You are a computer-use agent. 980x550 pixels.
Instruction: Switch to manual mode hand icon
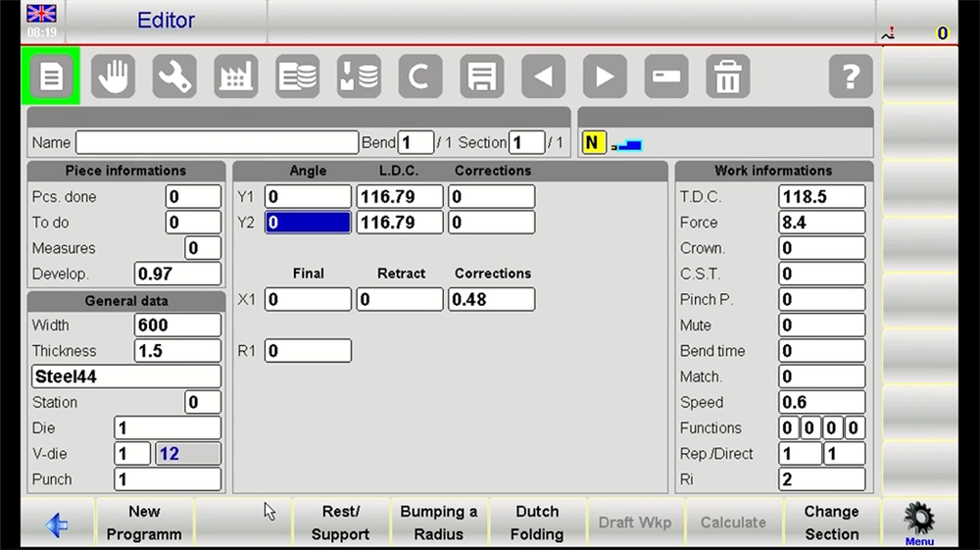click(x=113, y=76)
